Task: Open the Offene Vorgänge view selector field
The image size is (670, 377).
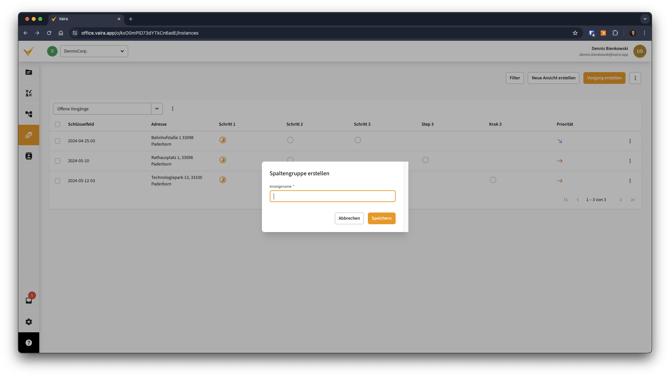Action: (102, 109)
